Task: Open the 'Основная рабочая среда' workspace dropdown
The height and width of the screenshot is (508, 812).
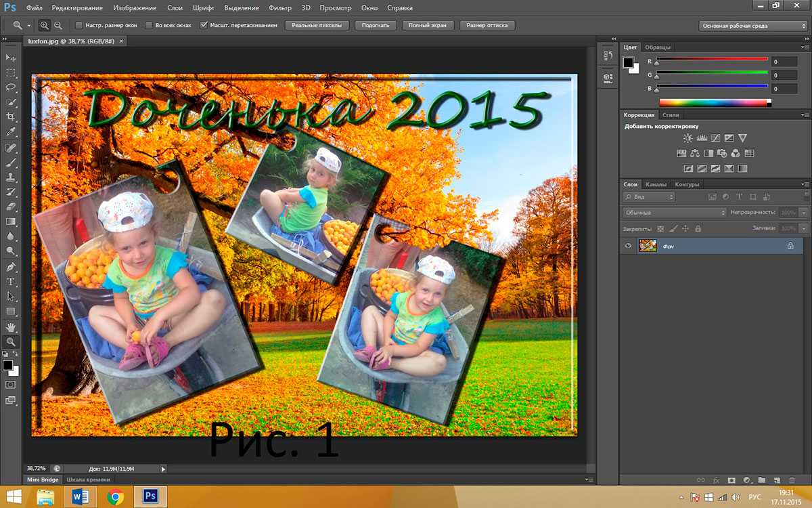Action: point(752,26)
